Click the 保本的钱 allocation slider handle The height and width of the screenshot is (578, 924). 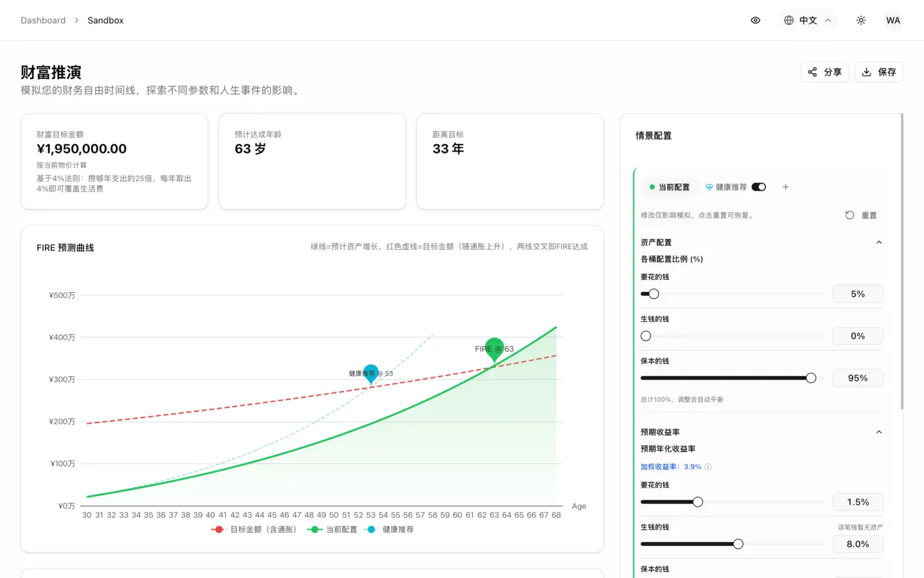click(x=811, y=378)
